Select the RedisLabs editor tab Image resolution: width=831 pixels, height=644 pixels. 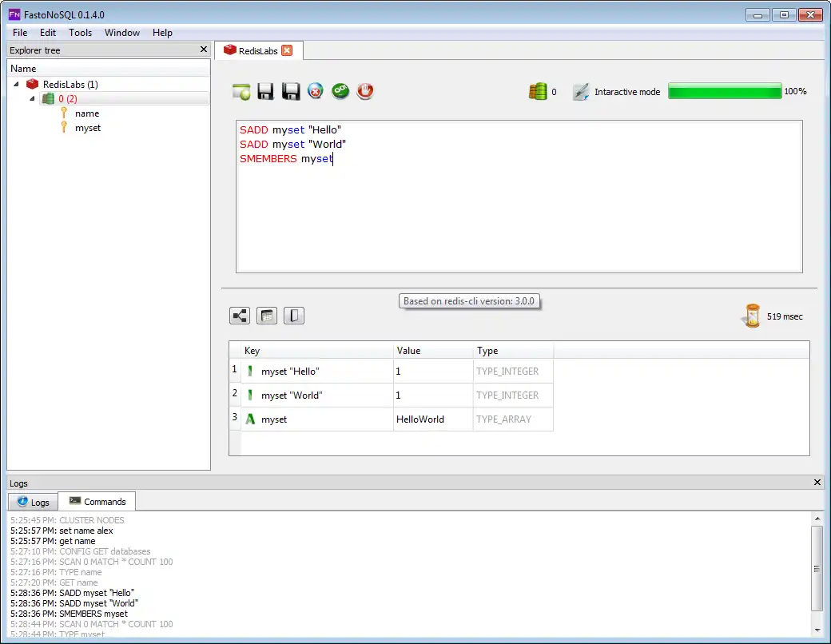tap(258, 50)
